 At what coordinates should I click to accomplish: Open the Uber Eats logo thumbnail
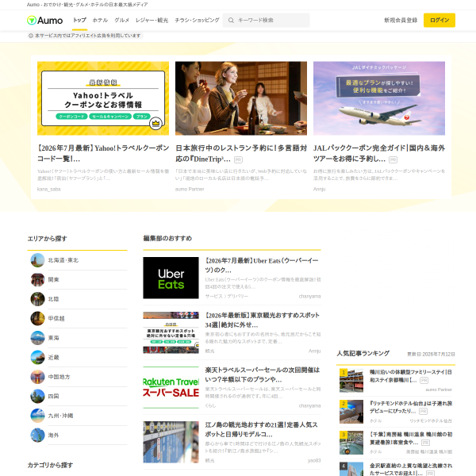point(171,278)
